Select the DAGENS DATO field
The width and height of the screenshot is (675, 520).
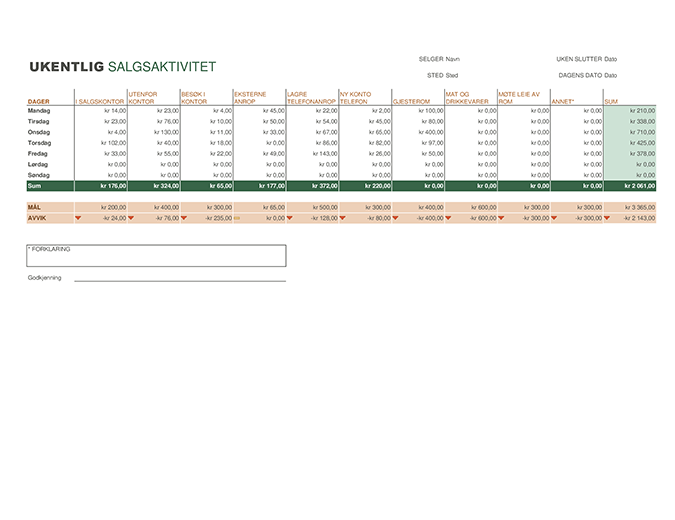(x=588, y=75)
